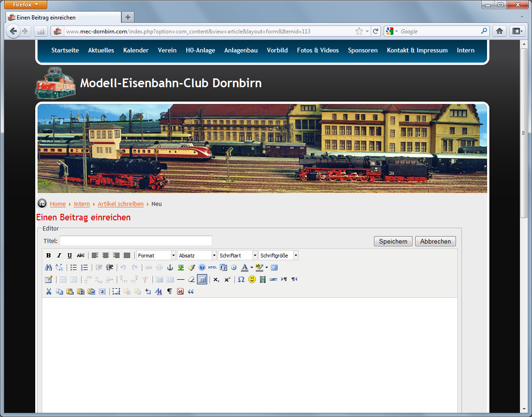Toggle italic formatting
This screenshot has height=417, width=532.
(x=59, y=256)
